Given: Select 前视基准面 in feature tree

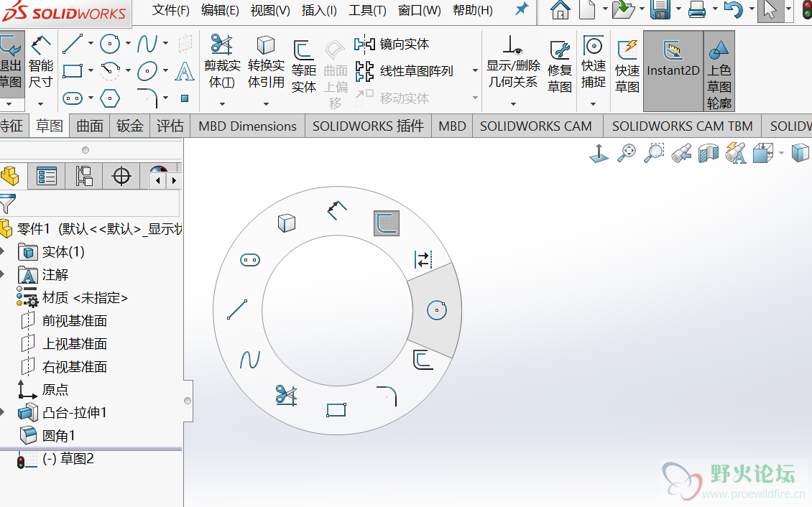Looking at the screenshot, I should pyautogui.click(x=75, y=321).
